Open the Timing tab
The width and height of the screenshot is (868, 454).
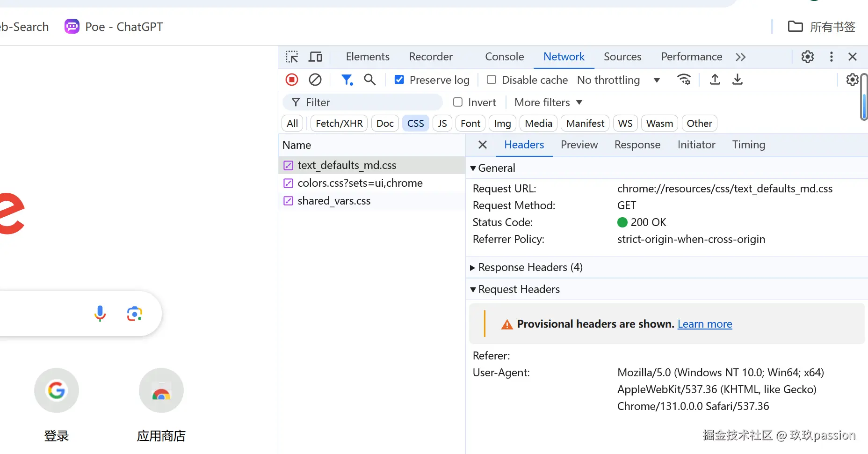pyautogui.click(x=748, y=145)
